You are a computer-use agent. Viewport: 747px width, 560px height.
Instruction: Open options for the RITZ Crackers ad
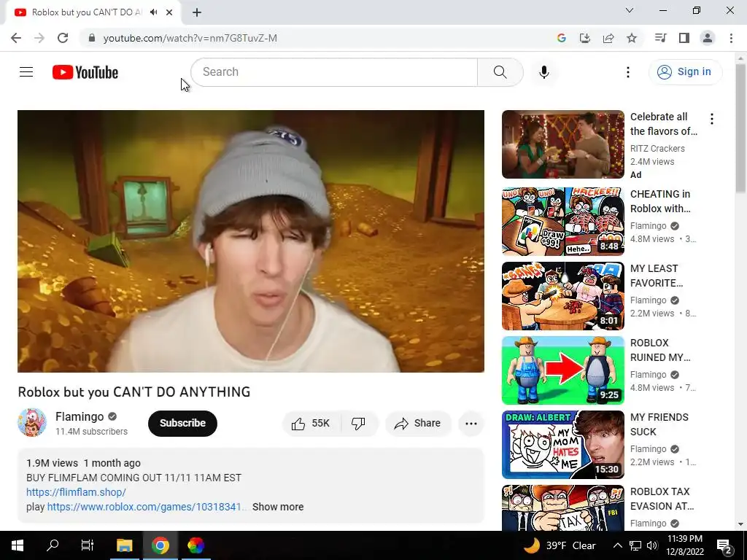pos(712,119)
